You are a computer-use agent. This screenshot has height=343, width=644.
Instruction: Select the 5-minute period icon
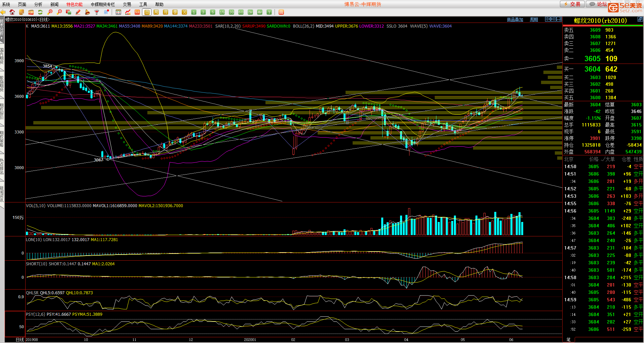[213, 12]
